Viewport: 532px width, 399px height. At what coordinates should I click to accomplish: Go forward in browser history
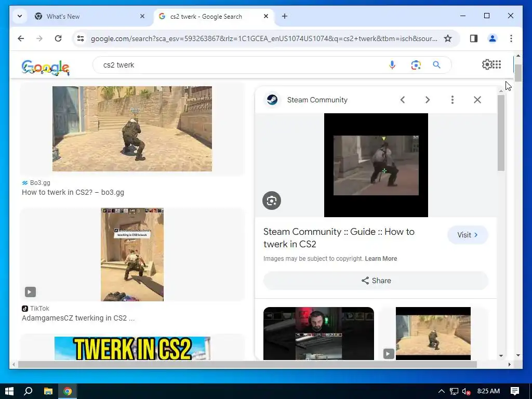pos(39,38)
